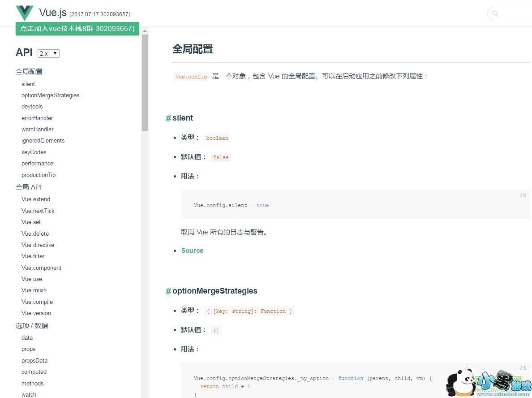Select Vue.nextTick sidebar link
This screenshot has height=398, width=532.
[x=38, y=211]
